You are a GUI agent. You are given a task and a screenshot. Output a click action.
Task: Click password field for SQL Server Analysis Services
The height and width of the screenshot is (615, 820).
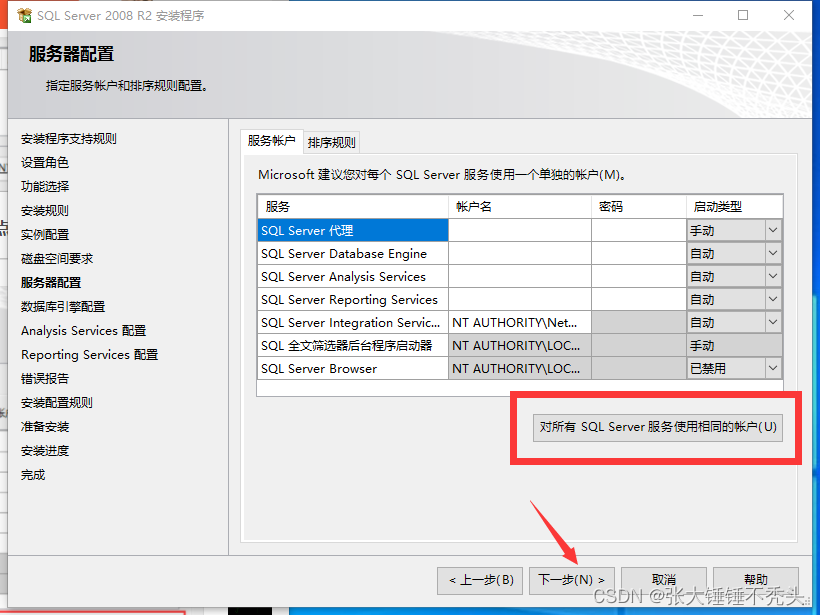pos(639,276)
